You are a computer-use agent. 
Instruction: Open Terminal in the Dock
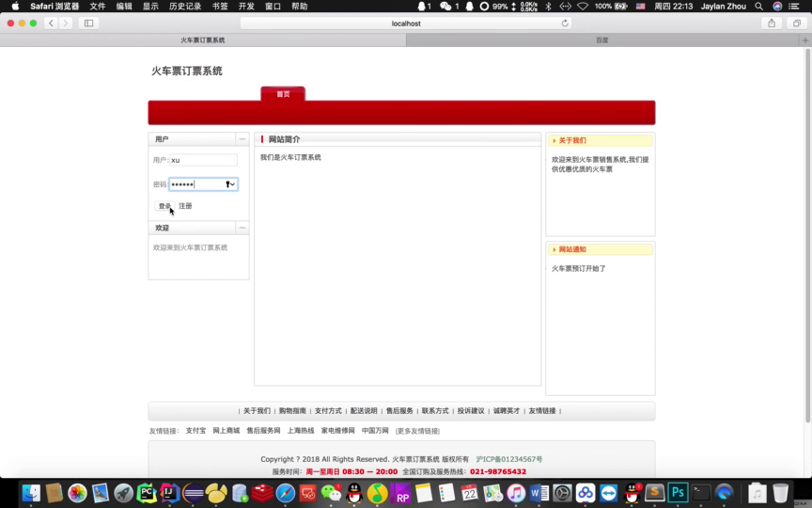[x=701, y=493]
